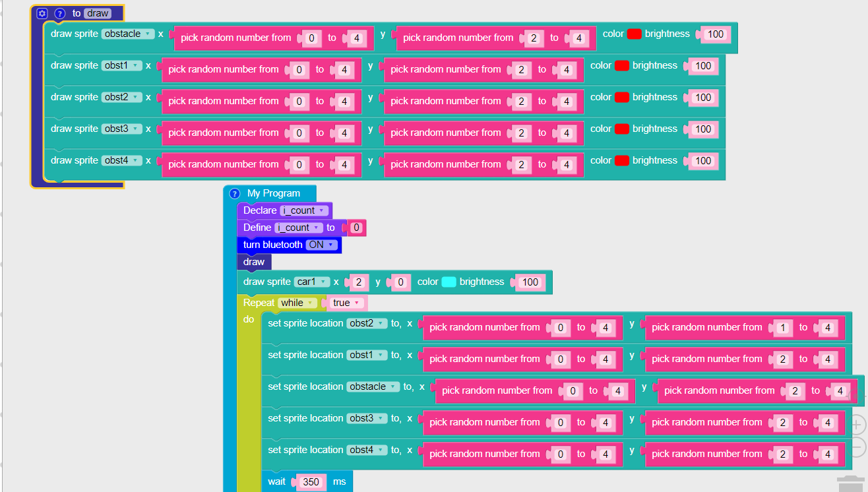Select the obst4 dropdown in set sprite location
This screenshot has width=868, height=492.
367,450
